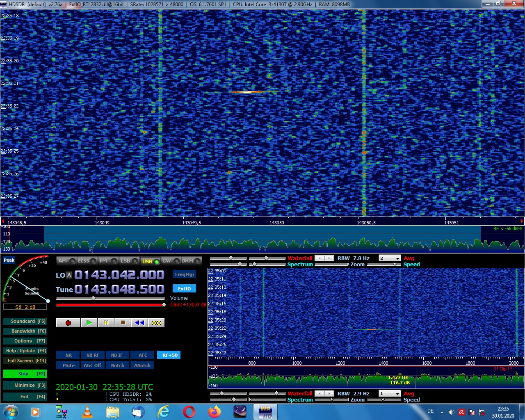Click the green Stop [F2] button

[25, 374]
